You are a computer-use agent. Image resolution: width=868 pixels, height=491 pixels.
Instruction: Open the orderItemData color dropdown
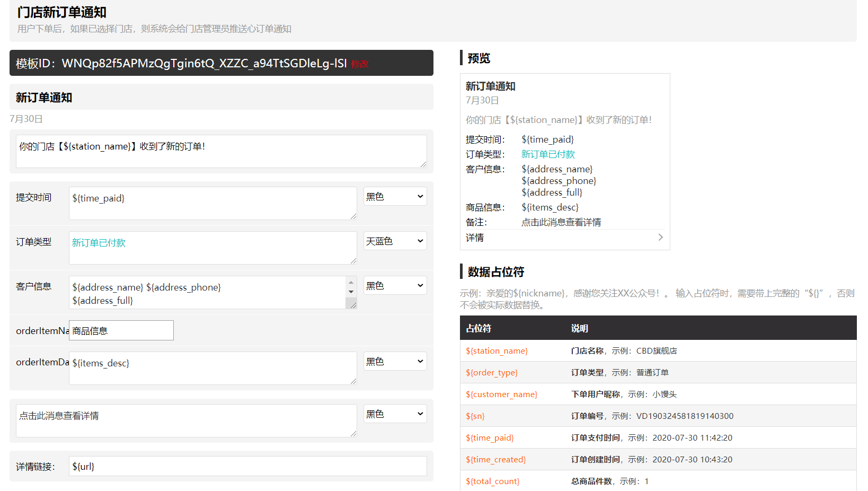click(x=395, y=362)
